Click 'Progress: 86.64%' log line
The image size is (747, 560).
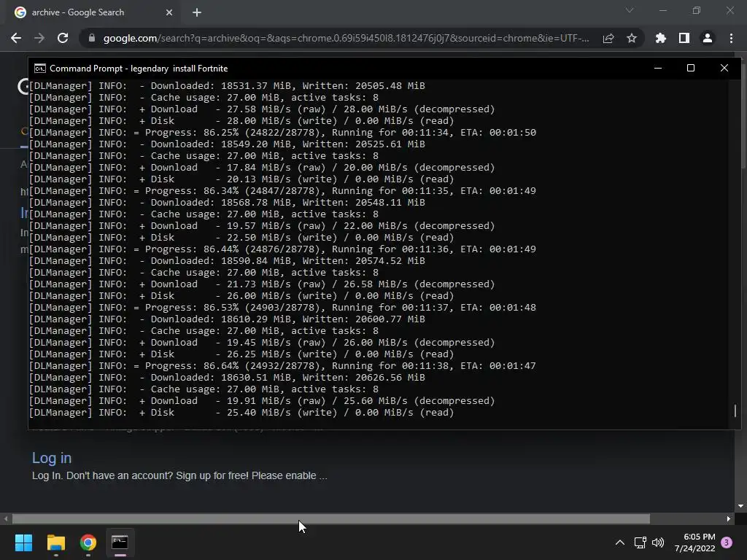(x=282, y=366)
